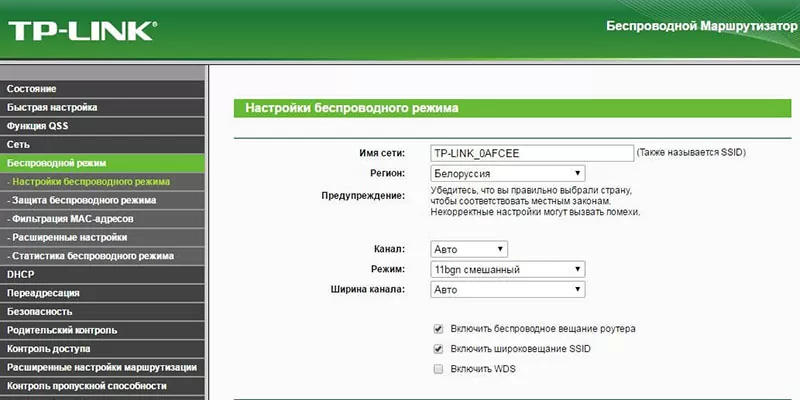Open Контроль пропускной способности
Screen dimensions: 800x400
(102, 386)
